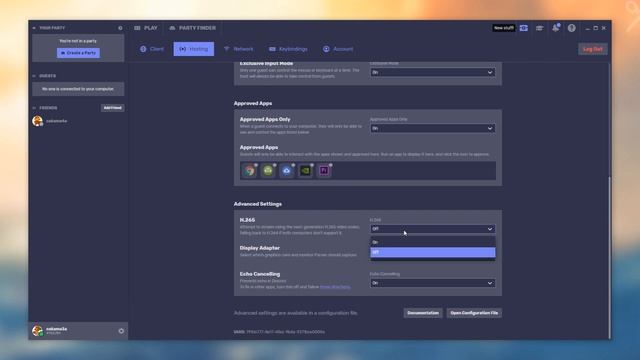Click the blue cloud approved app icon

287,171
